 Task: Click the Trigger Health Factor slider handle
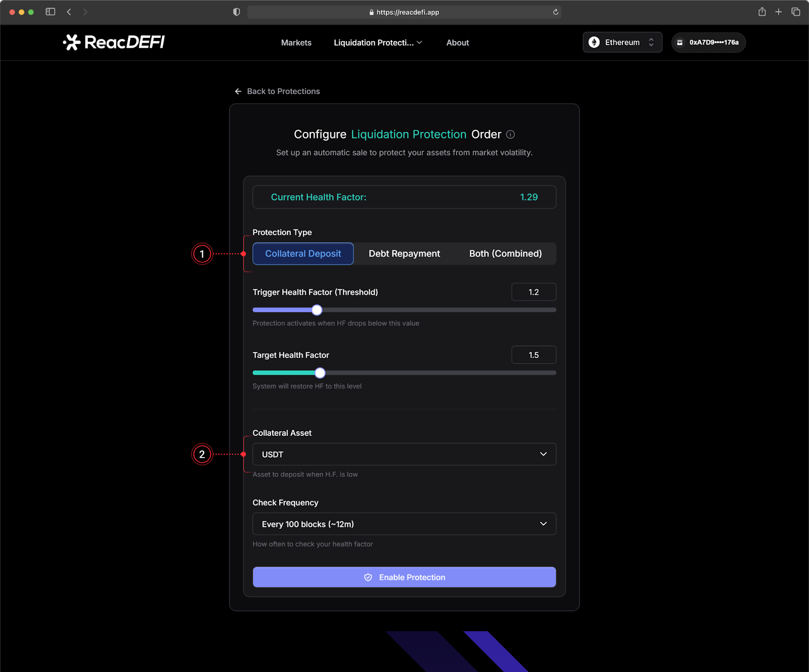coord(317,310)
